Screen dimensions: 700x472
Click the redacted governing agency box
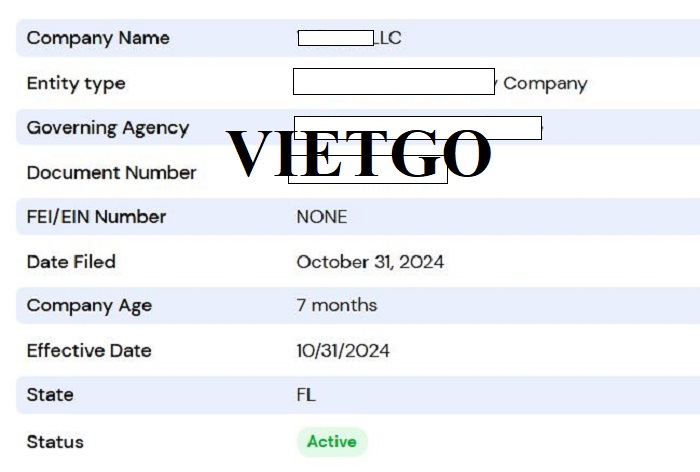[x=418, y=128]
